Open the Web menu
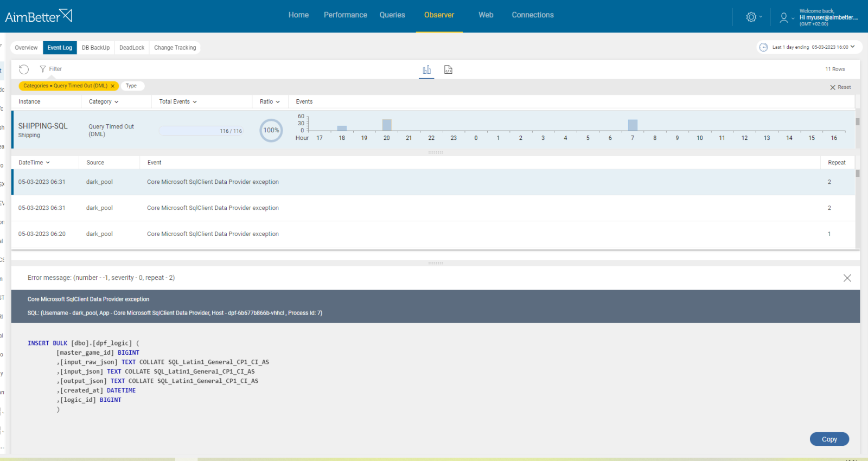This screenshot has height=461, width=868. click(x=486, y=15)
